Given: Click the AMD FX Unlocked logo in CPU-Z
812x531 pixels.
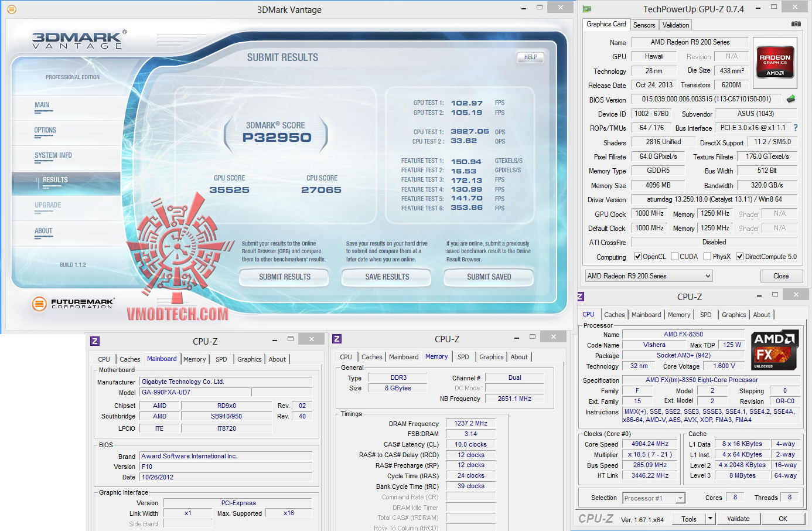Looking at the screenshot, I should pyautogui.click(x=775, y=350).
